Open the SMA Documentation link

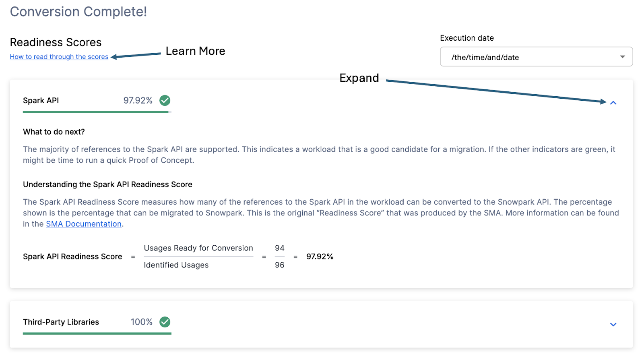click(83, 224)
